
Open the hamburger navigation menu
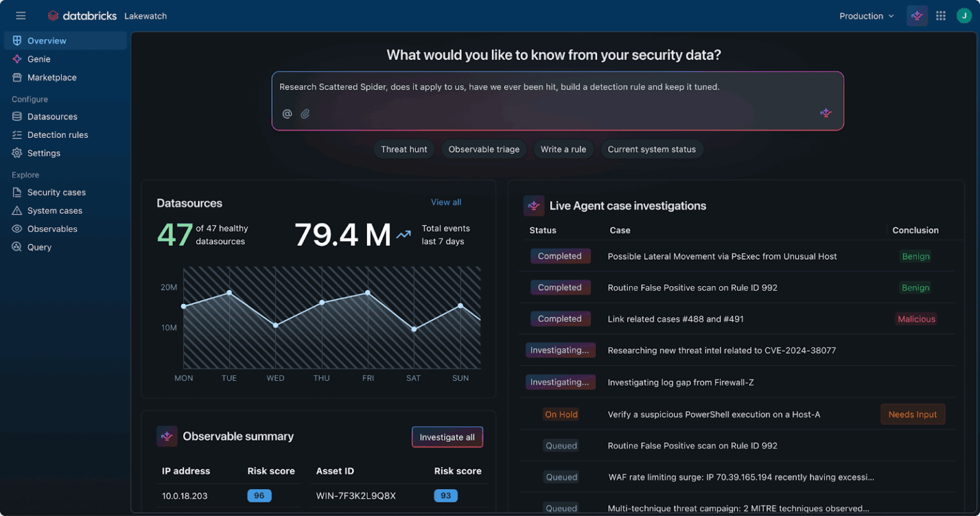pos(20,15)
